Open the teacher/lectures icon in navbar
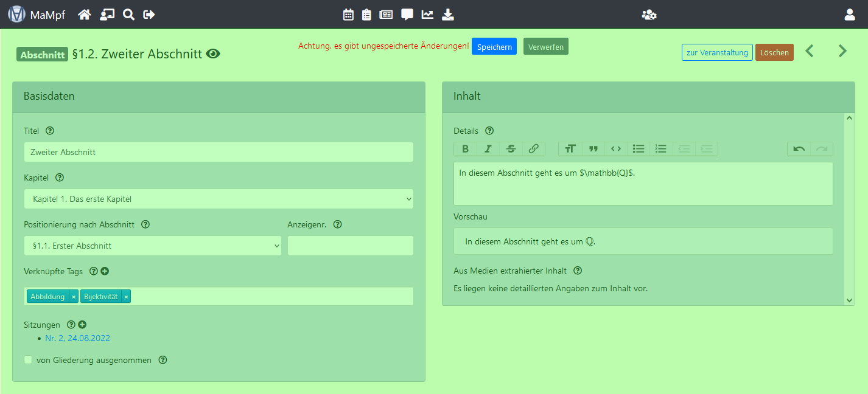Image resolution: width=868 pixels, height=394 pixels. click(x=107, y=15)
